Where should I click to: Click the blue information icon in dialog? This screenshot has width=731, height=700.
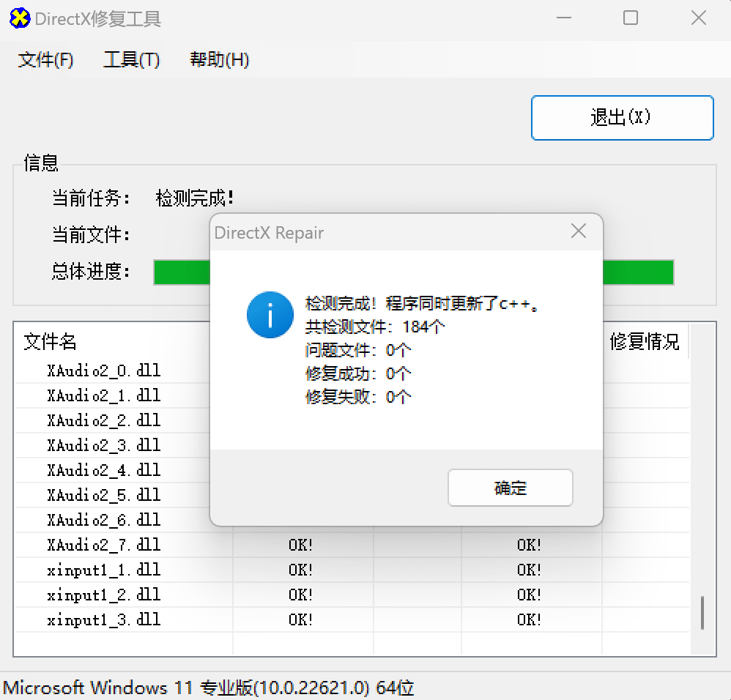pos(270,315)
